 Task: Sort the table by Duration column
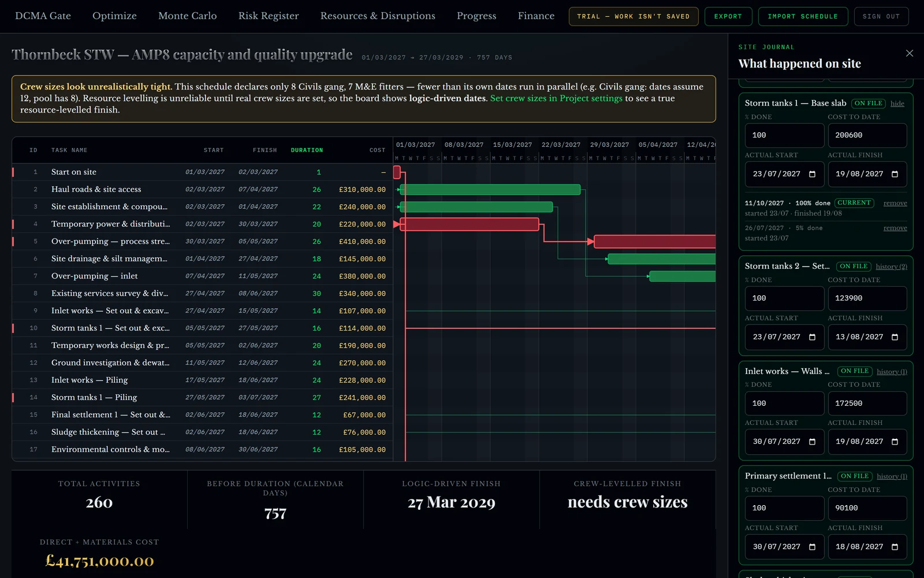point(307,150)
